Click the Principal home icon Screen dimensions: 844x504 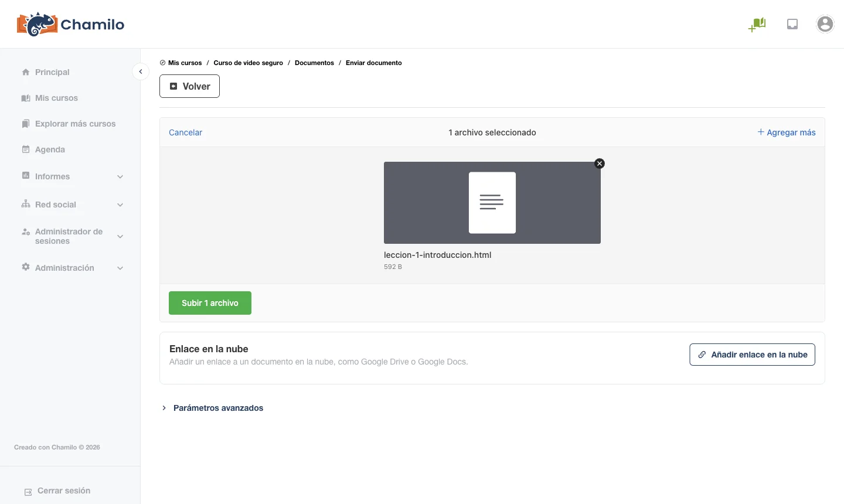pos(26,72)
